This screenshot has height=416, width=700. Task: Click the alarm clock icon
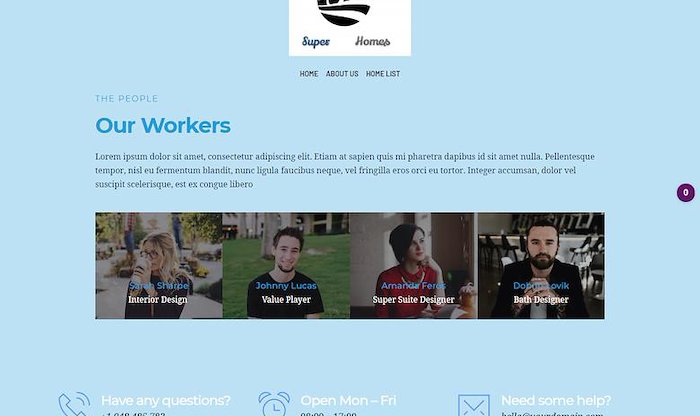274,404
